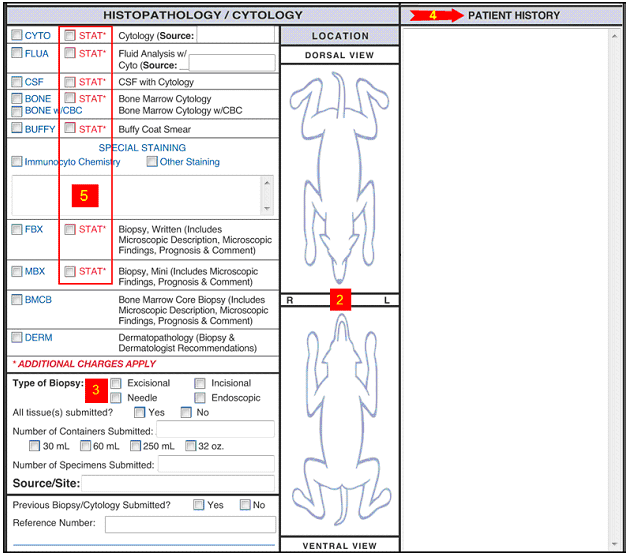
Task: Check the MBX mini biopsy checkbox
Action: [17, 271]
